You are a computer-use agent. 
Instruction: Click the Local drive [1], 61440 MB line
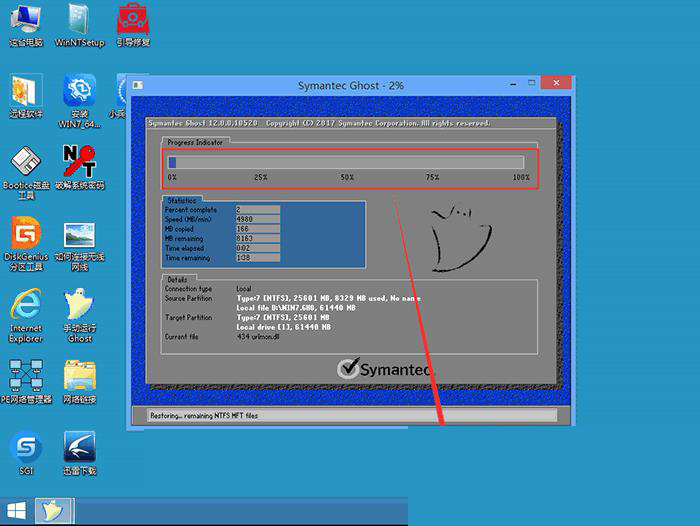pos(283,327)
